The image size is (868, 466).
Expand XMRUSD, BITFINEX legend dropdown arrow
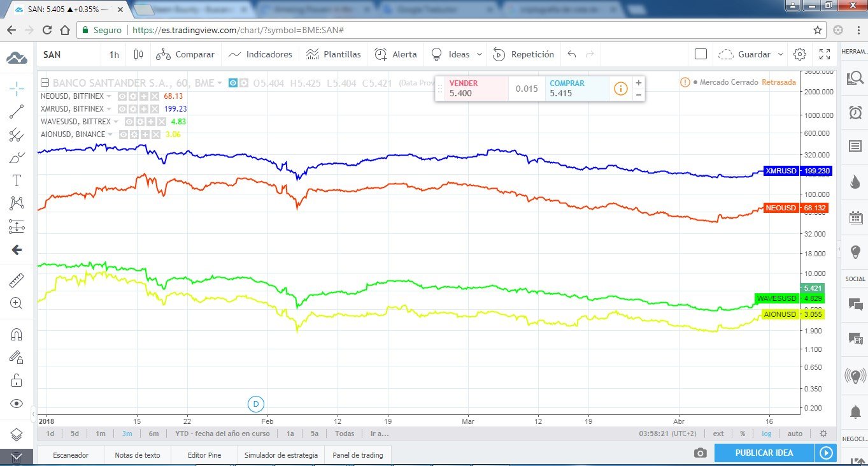[x=109, y=109]
